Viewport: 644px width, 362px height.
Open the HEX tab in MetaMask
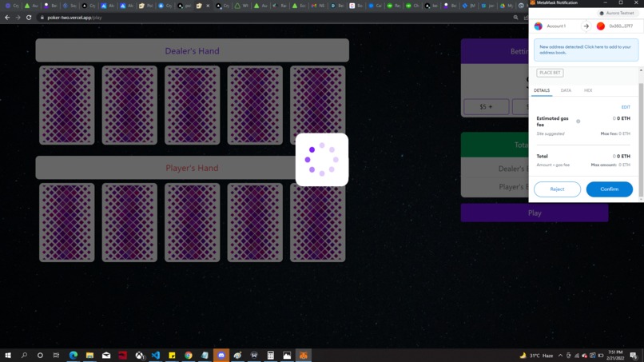588,90
